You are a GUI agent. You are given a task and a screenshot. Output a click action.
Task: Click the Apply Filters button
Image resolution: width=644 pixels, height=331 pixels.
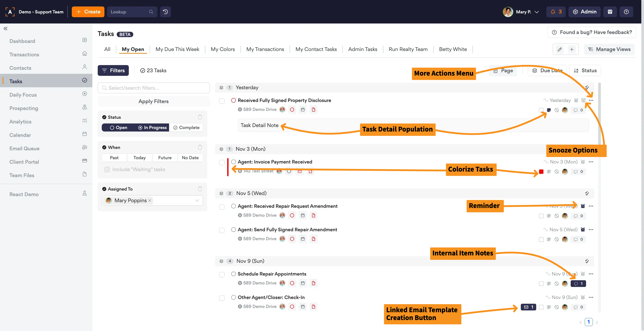(x=153, y=101)
